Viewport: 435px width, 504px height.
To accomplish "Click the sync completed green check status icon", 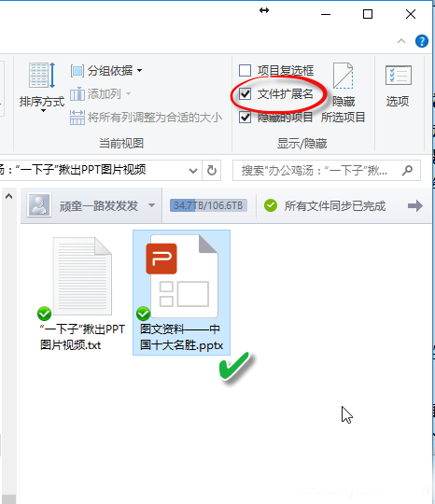I will coord(271,205).
